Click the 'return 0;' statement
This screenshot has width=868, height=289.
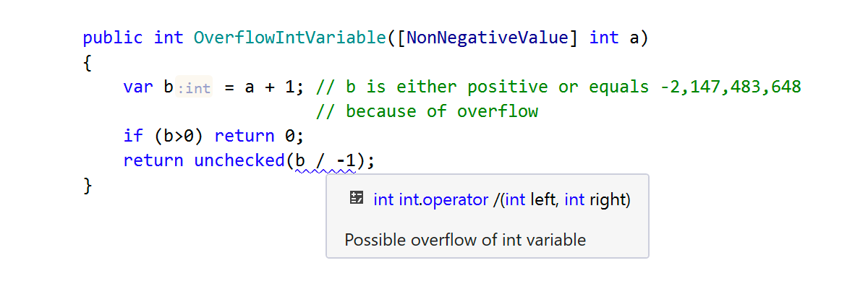coord(258,136)
